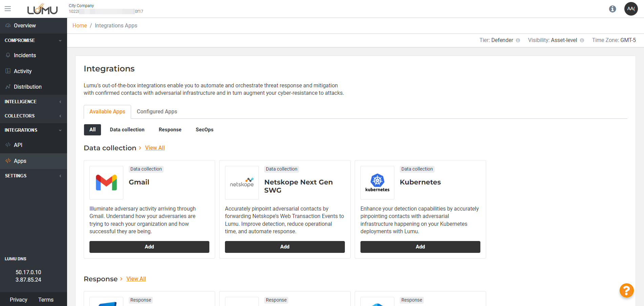Filter apps by SecOps category
The width and height of the screenshot is (644, 306).
tap(204, 130)
